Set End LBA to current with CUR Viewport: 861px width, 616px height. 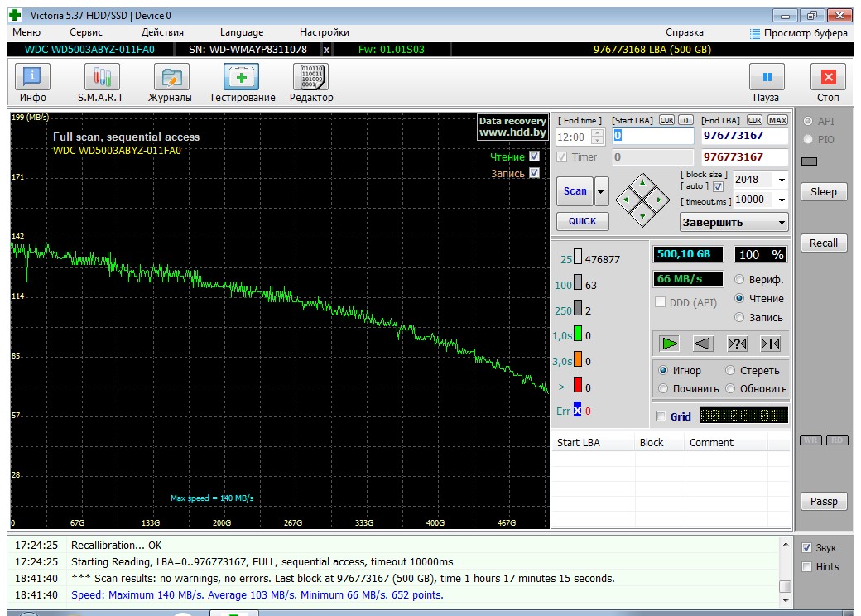click(754, 120)
